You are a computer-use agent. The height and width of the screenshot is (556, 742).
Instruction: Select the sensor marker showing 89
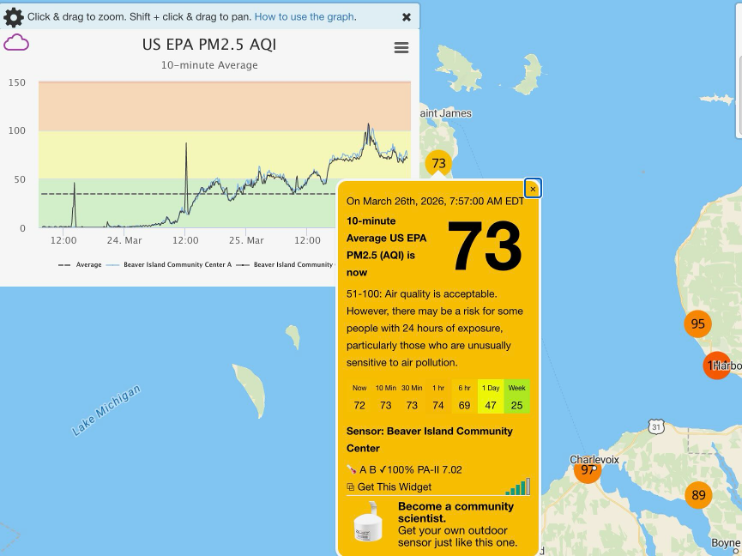[698, 495]
